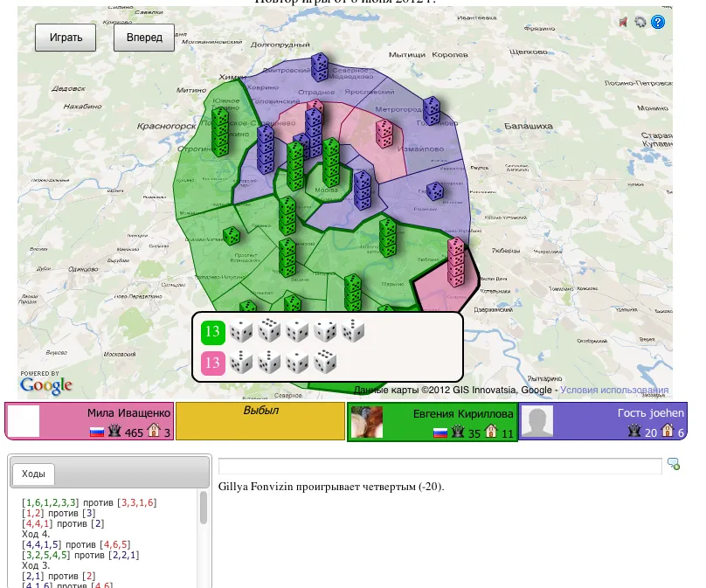Open help with the blue question mark
Viewport: 706px width, 588px height.
pyautogui.click(x=658, y=23)
